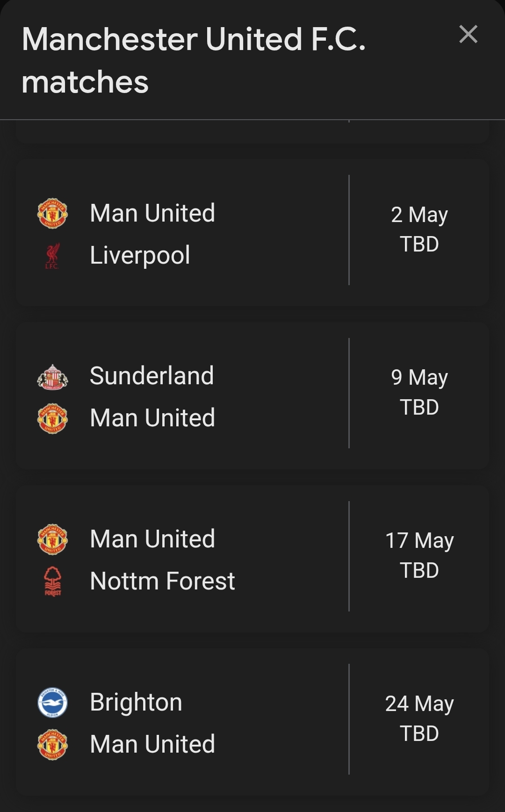Click Man United crest in Liverpool fixture

pyautogui.click(x=52, y=213)
